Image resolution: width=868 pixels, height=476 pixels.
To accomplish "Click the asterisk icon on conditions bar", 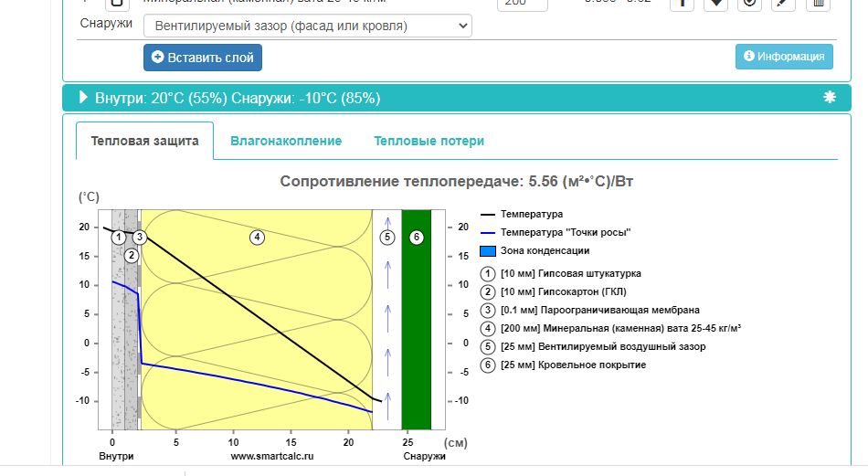I will pos(829,98).
